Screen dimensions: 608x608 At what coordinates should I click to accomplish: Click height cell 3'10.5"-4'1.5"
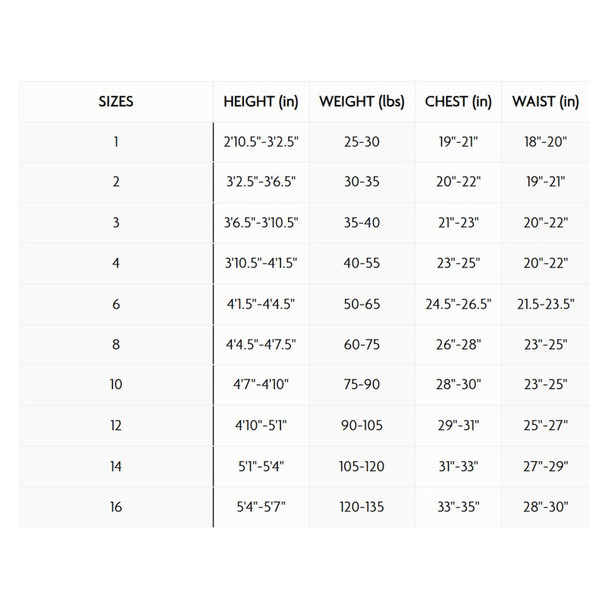coord(261,264)
